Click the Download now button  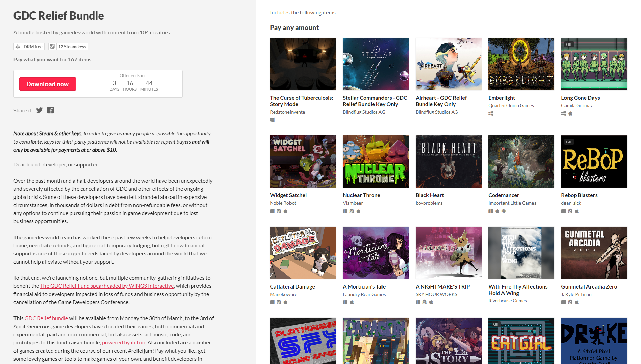pyautogui.click(x=48, y=84)
